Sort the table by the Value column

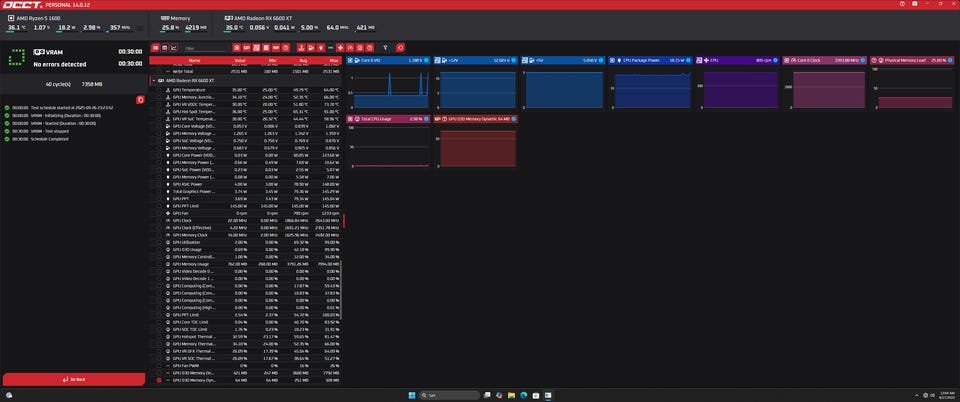coord(240,61)
